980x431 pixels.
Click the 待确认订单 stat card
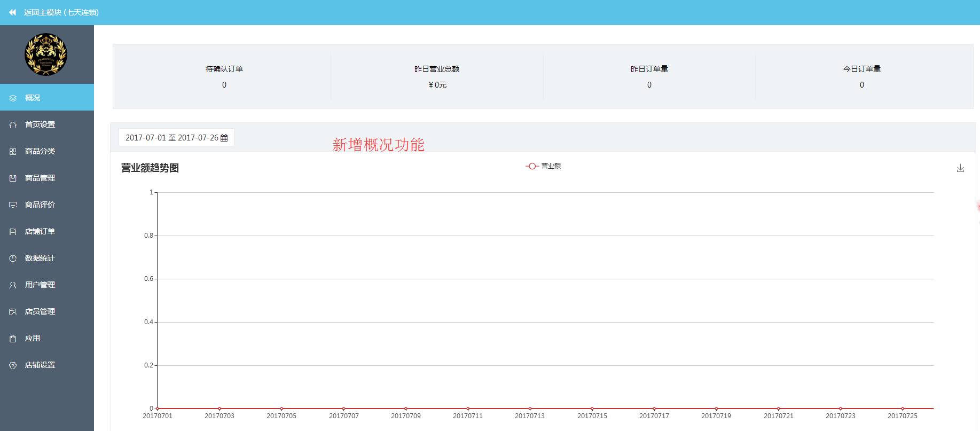[x=224, y=76]
